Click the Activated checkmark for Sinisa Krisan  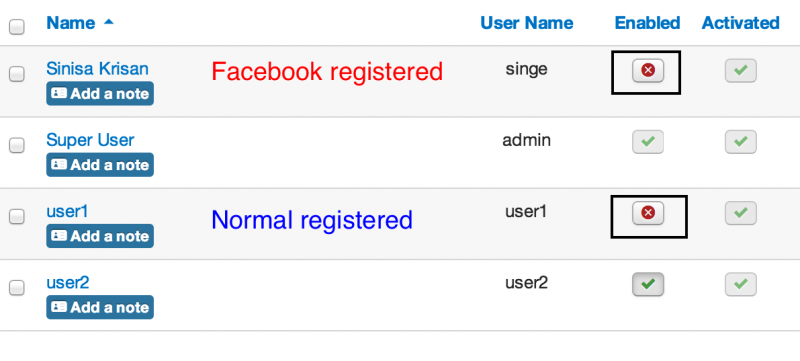740,70
